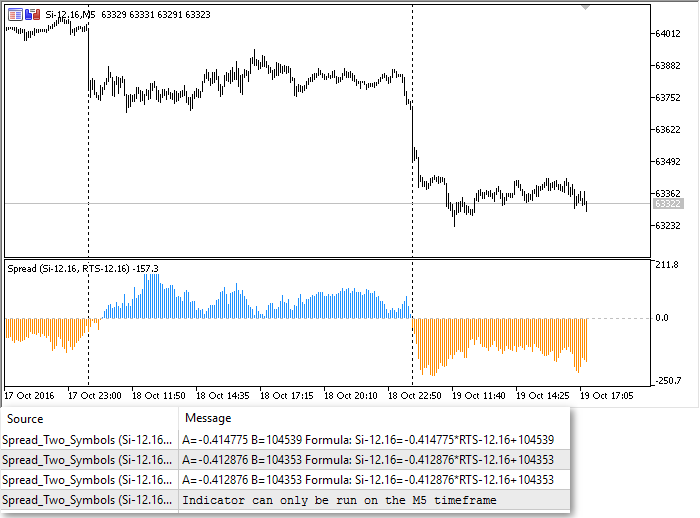Click the Message column header

(208, 418)
